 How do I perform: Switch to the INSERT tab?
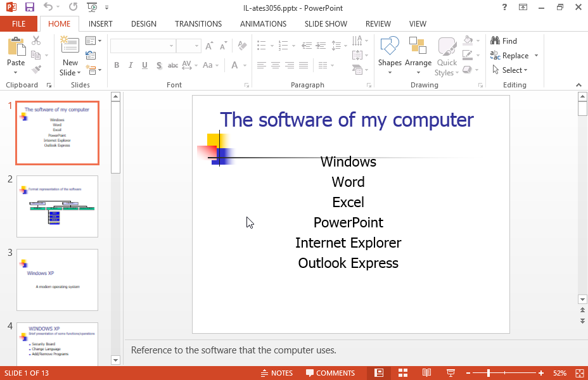tap(101, 24)
